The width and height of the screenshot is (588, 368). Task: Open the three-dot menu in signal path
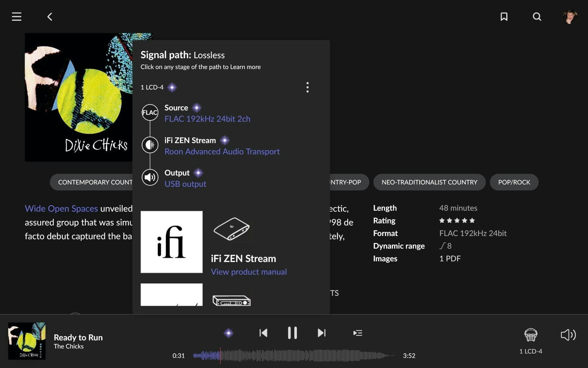(307, 87)
